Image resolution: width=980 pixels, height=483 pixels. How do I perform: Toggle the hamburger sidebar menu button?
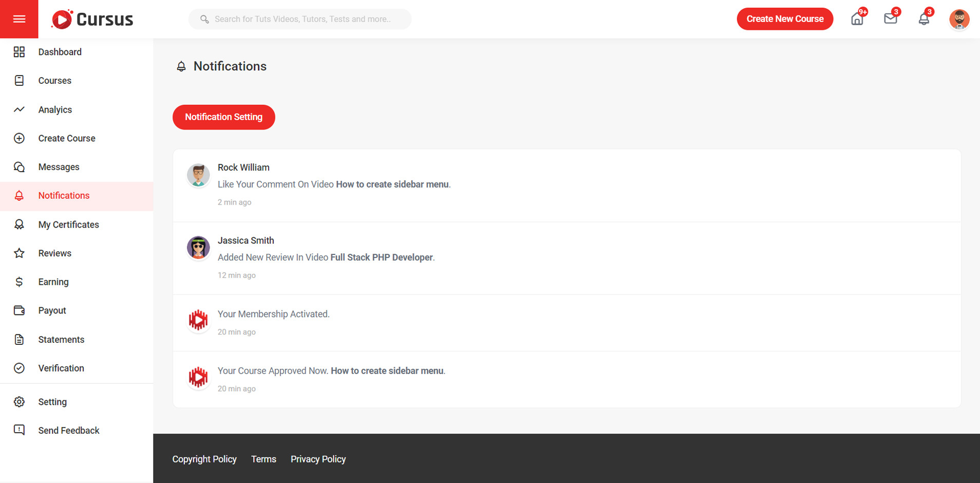(19, 19)
